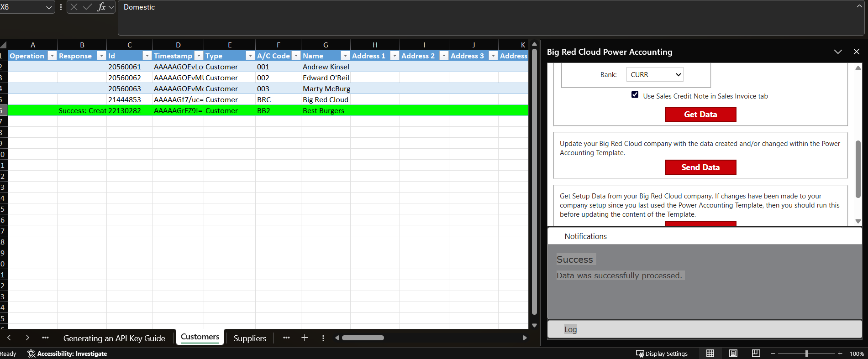This screenshot has width=868, height=359.
Task: Click horizontal scrollbar right arrow
Action: tap(525, 338)
